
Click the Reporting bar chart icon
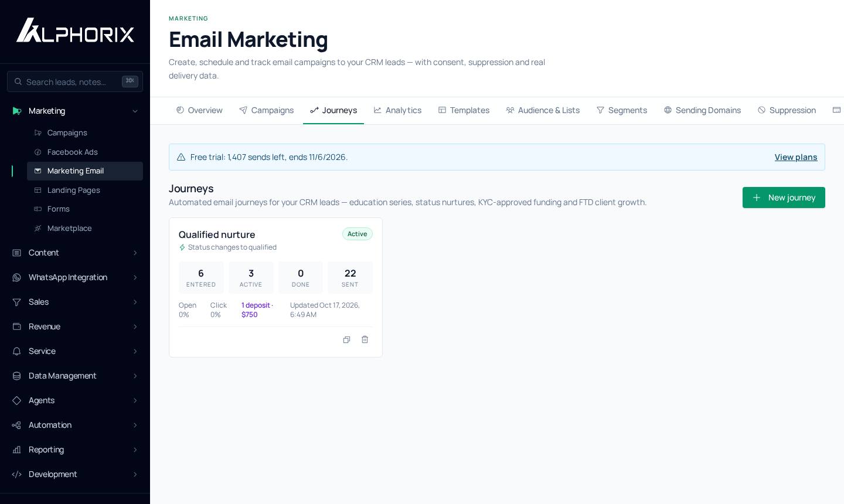coord(17,449)
